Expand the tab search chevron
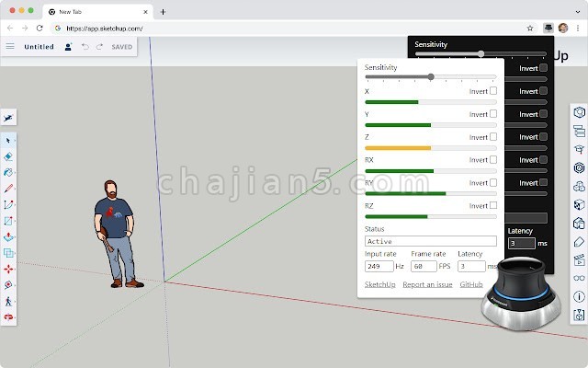The image size is (588, 368). (x=578, y=12)
